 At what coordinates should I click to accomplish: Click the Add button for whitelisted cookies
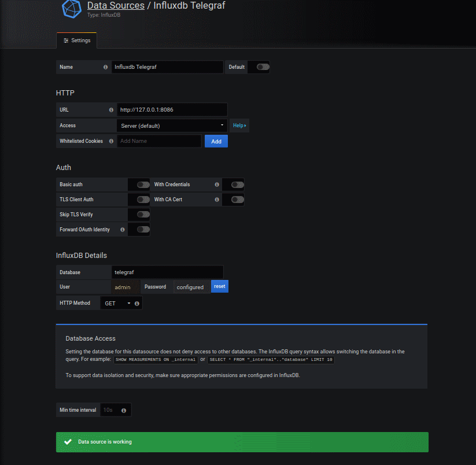pyautogui.click(x=216, y=141)
